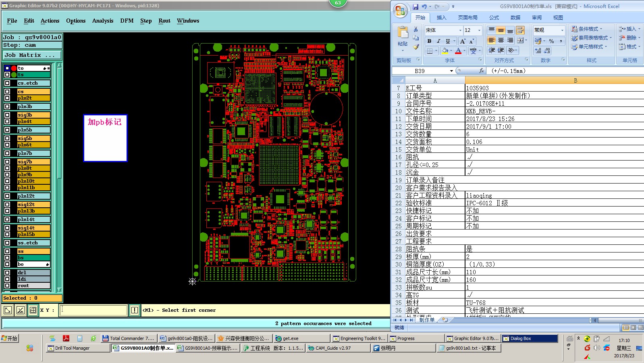
Task: Expand the Name Box dropdown arrow
Action: [451, 71]
